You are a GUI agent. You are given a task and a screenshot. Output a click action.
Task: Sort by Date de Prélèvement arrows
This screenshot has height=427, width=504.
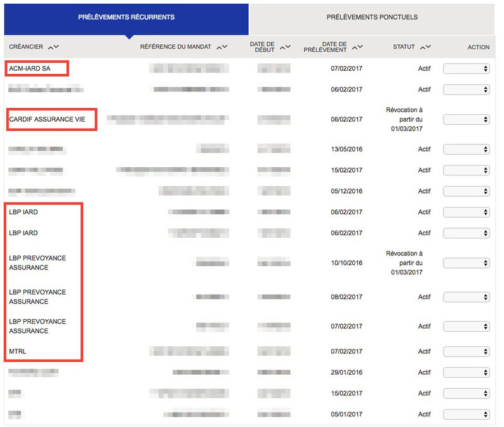point(357,47)
